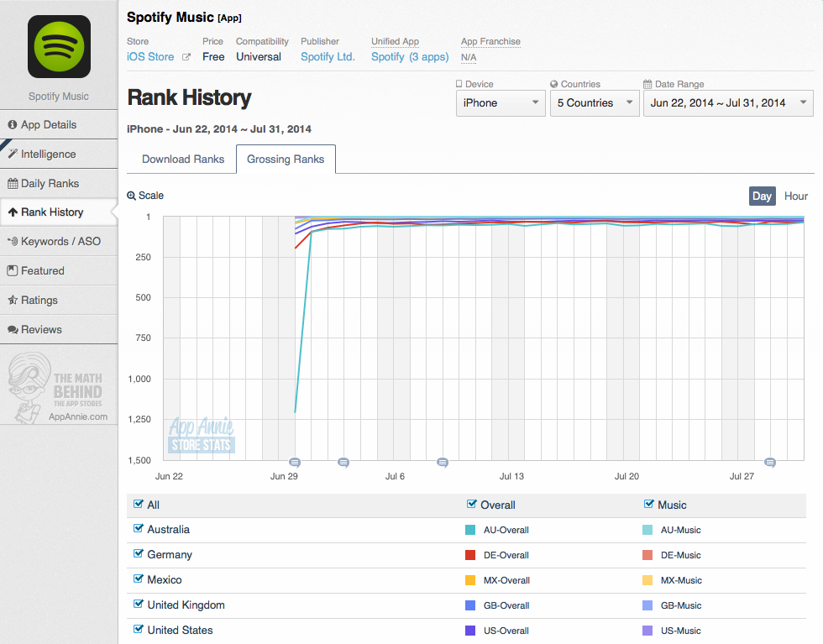Toggle the Overall column checkbox
The image size is (823, 644).
(471, 504)
